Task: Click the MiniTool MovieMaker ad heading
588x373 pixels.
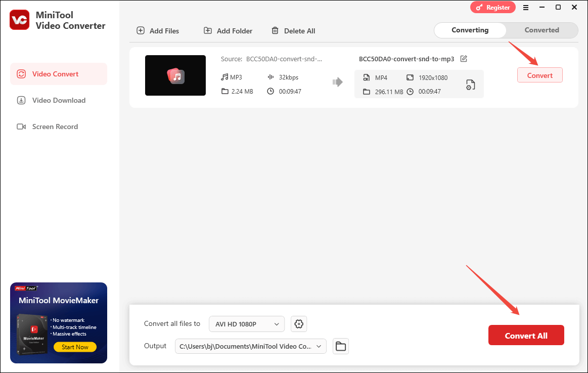Action: 59,300
